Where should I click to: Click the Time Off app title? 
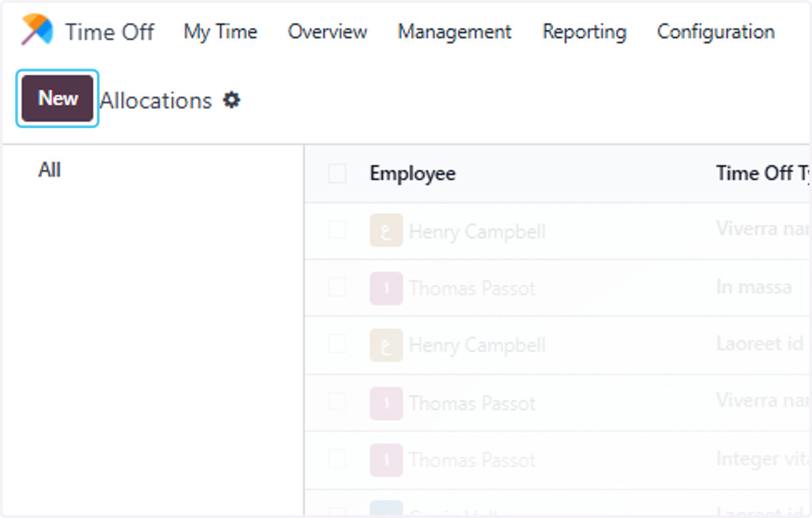[110, 32]
